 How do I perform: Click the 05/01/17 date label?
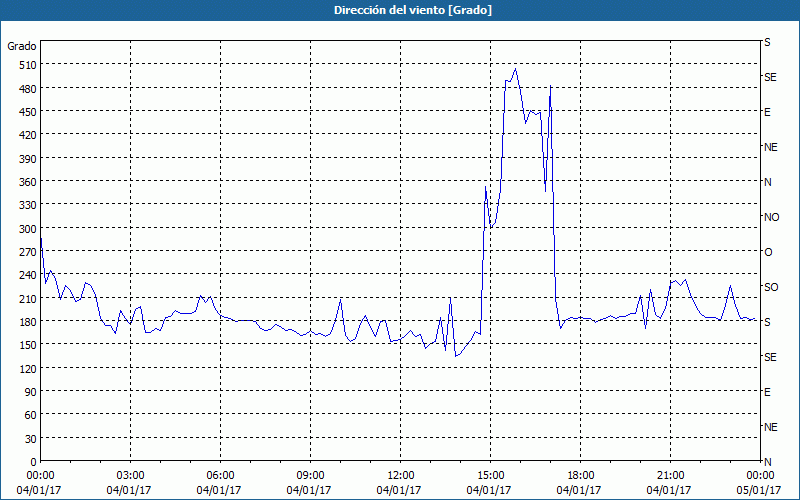tap(759, 490)
